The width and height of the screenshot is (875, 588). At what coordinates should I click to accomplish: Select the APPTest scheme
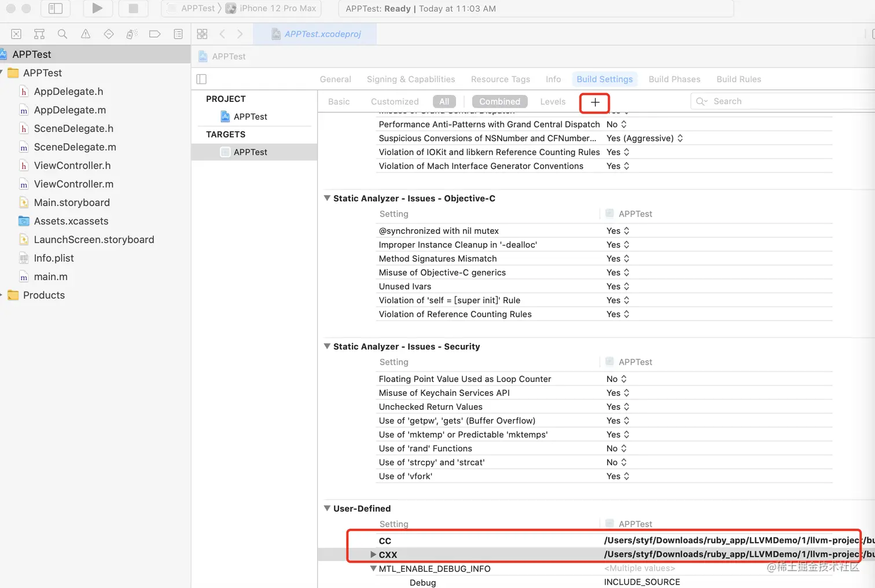192,8
